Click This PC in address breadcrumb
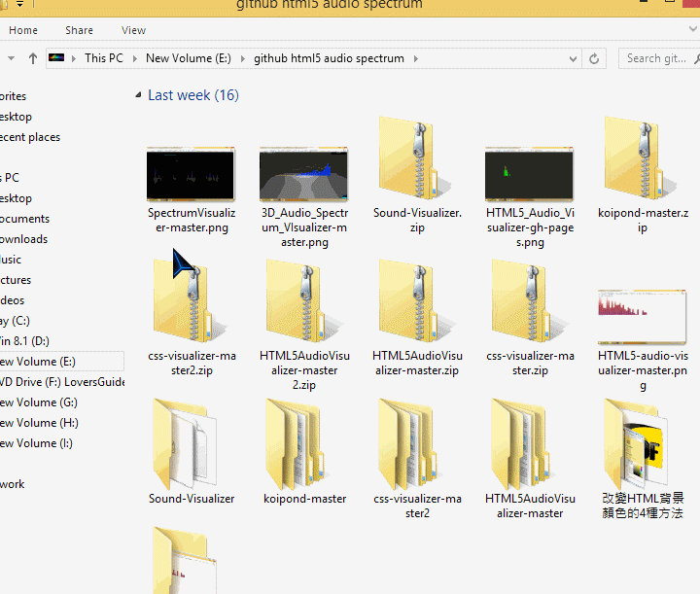The height and width of the screenshot is (594, 700). point(104,58)
